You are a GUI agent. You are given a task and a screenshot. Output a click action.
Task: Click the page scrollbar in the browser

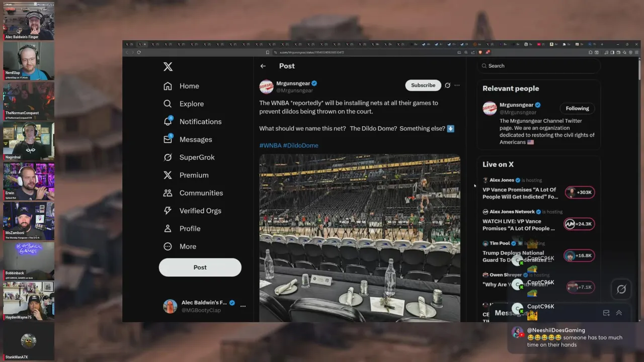click(639, 70)
